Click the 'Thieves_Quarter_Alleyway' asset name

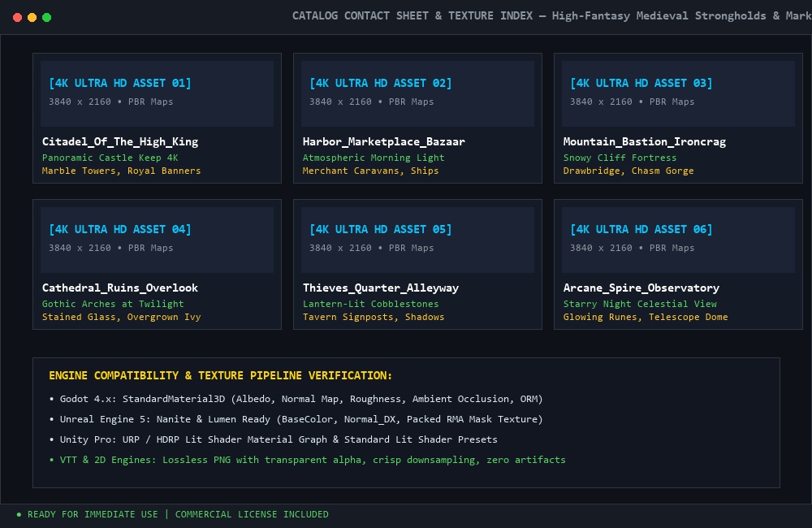pyautogui.click(x=381, y=288)
